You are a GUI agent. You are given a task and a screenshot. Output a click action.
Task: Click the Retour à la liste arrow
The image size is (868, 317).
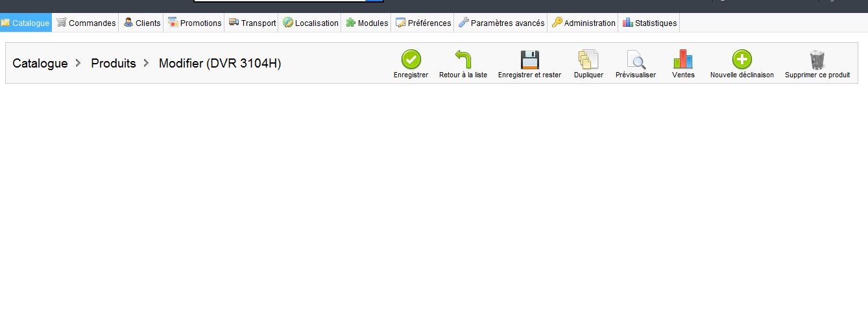[x=463, y=60]
